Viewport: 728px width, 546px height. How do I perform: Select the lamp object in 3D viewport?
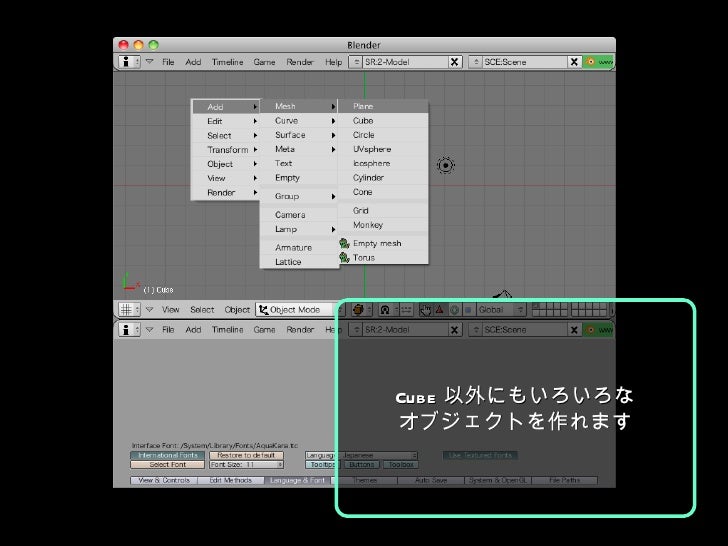(x=446, y=165)
